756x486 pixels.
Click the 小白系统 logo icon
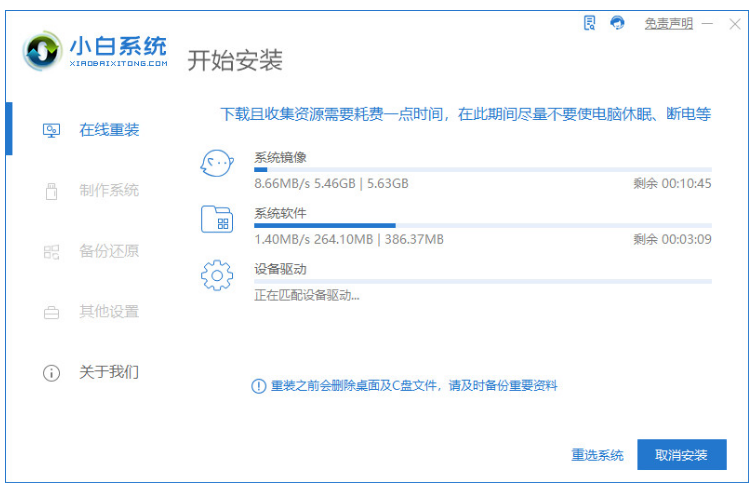click(42, 50)
